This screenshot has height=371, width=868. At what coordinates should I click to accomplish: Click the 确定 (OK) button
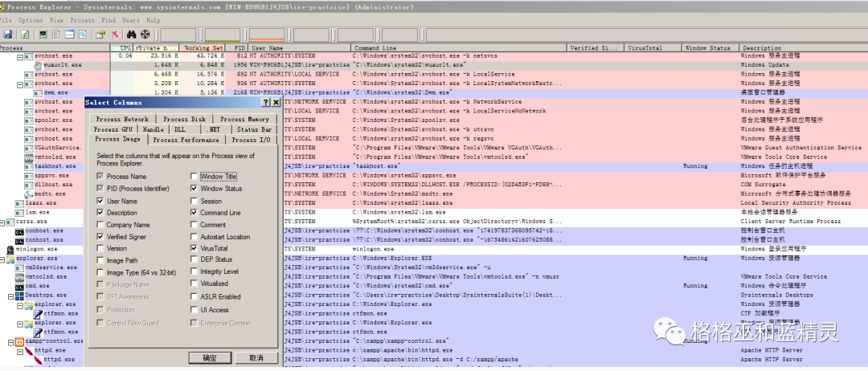[210, 357]
